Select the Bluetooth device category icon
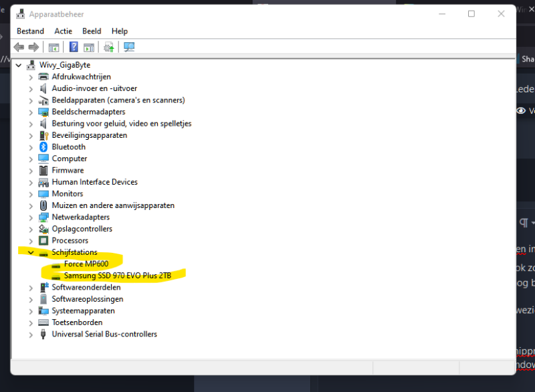Viewport: 535px width, 392px height. 43,146
